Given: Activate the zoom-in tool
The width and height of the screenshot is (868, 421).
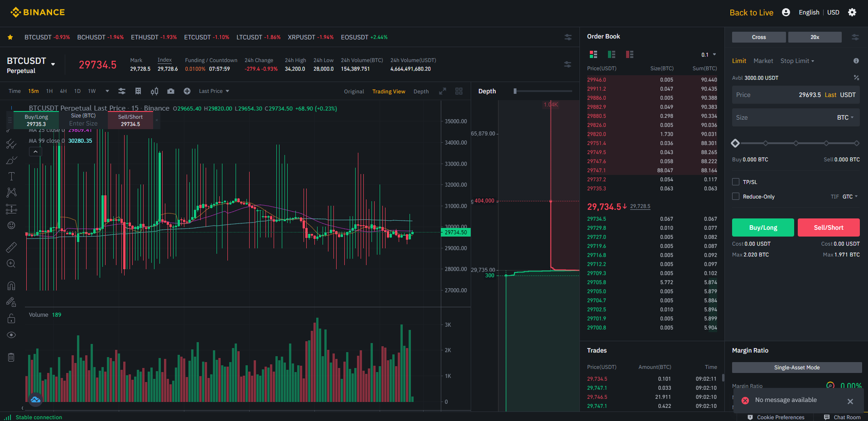Looking at the screenshot, I should tap(11, 263).
